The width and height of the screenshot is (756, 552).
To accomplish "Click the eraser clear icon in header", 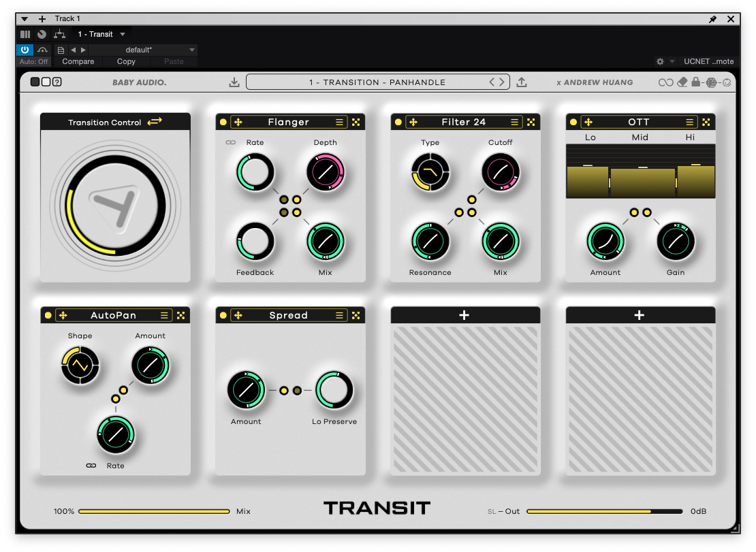I will pyautogui.click(x=682, y=82).
